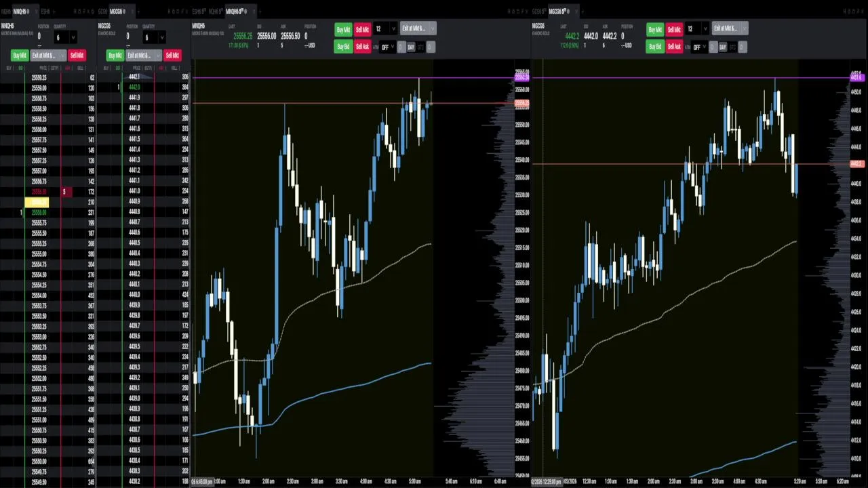Click Sell Mkt on the MNQH6 chart

(x=362, y=29)
